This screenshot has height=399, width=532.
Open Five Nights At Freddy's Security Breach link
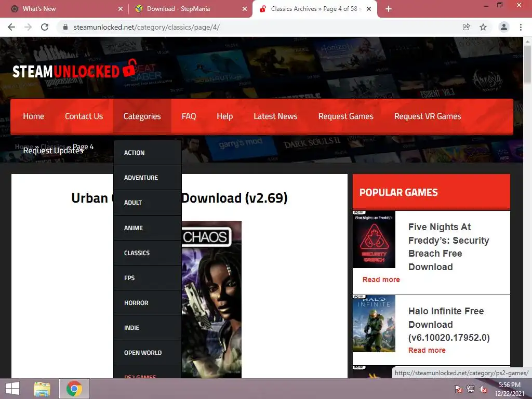[448, 247]
